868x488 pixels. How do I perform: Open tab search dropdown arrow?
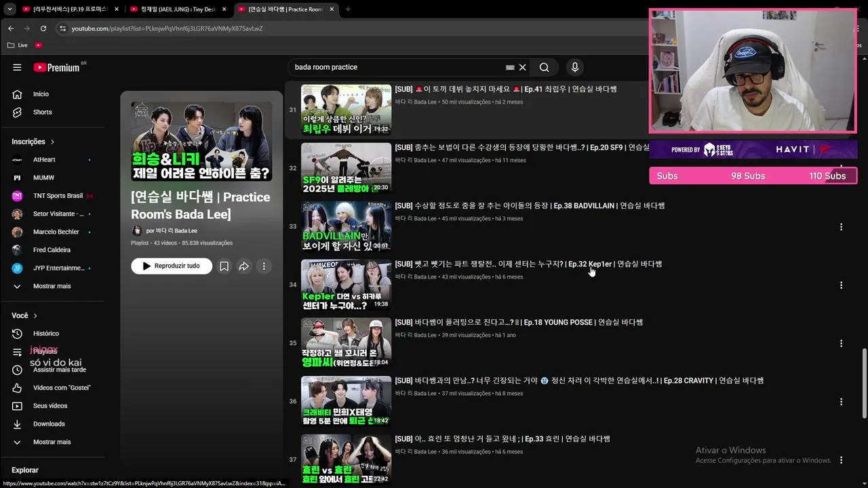[9, 9]
